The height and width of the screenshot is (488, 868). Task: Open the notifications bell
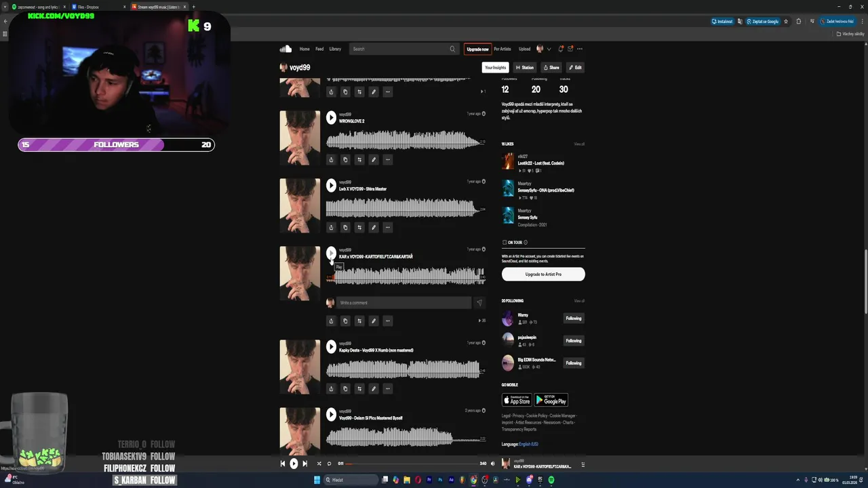(x=561, y=49)
